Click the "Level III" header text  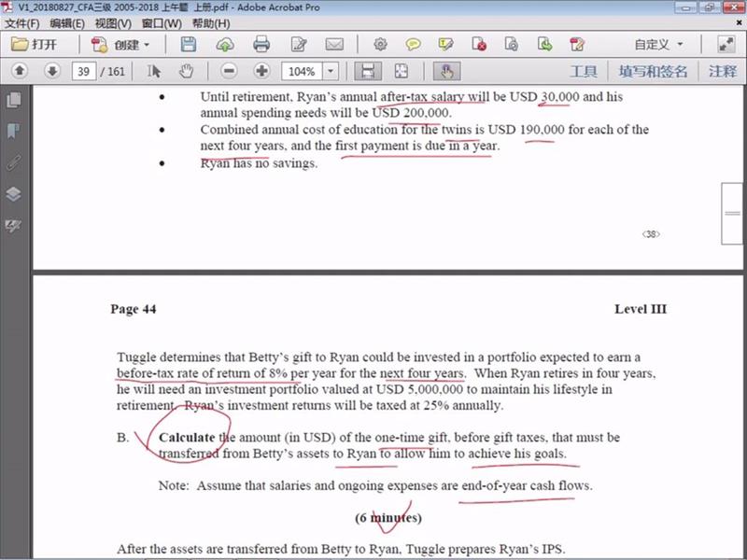(641, 309)
